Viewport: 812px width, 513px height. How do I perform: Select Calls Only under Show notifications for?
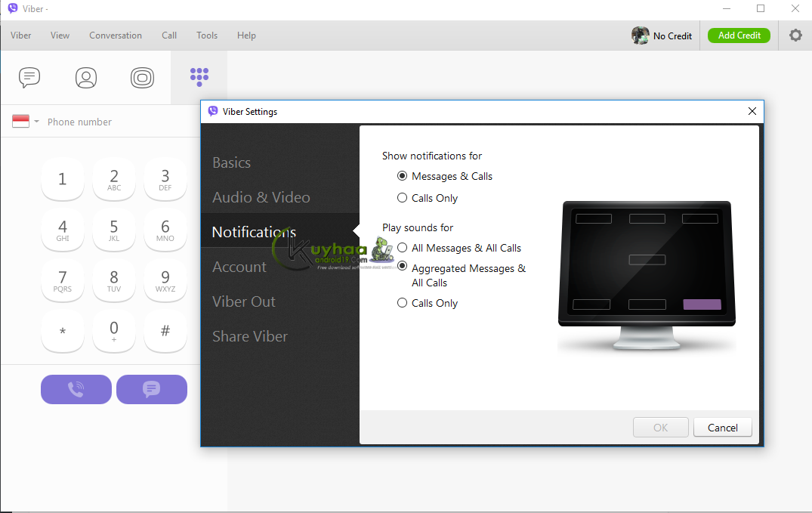click(402, 198)
